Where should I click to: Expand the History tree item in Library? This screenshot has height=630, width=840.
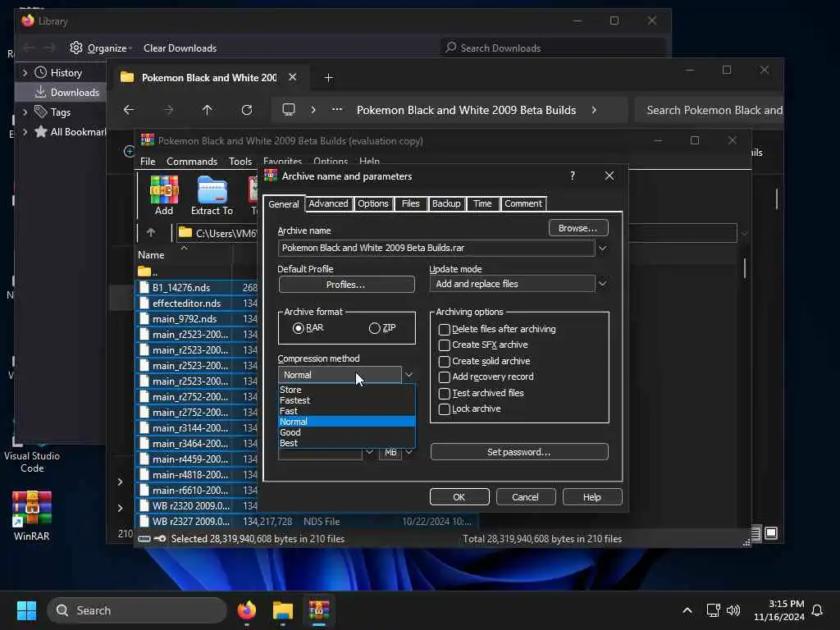tap(25, 72)
